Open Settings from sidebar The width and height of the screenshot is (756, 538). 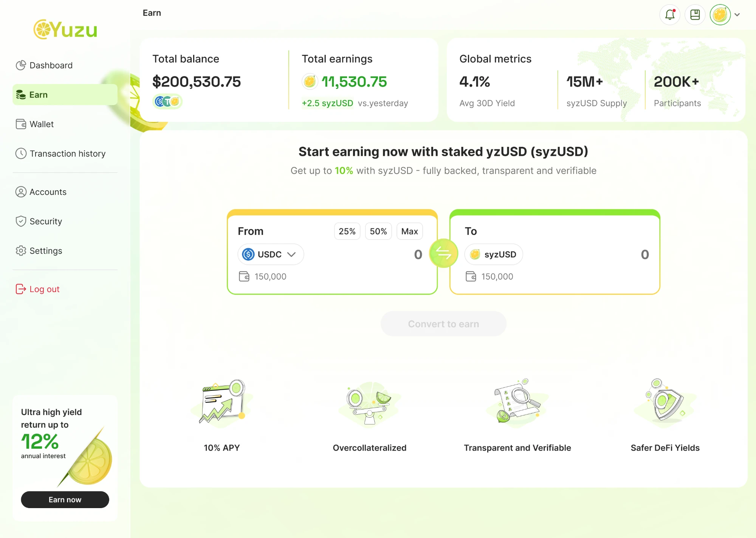click(x=65, y=251)
